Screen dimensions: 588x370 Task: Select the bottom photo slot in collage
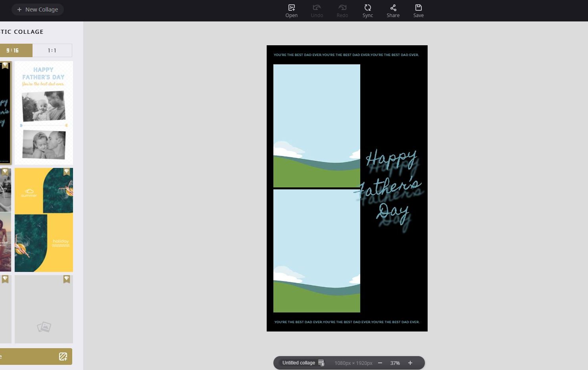(317, 251)
